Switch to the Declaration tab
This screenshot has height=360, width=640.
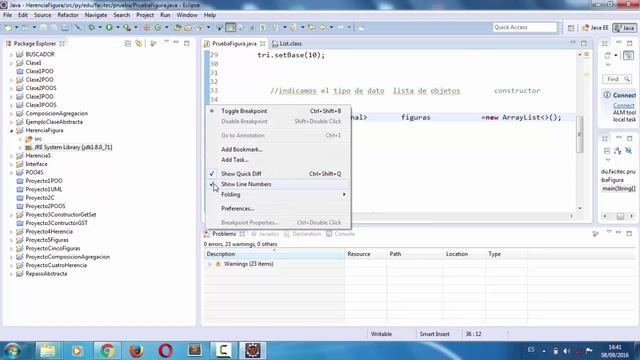tap(302, 234)
